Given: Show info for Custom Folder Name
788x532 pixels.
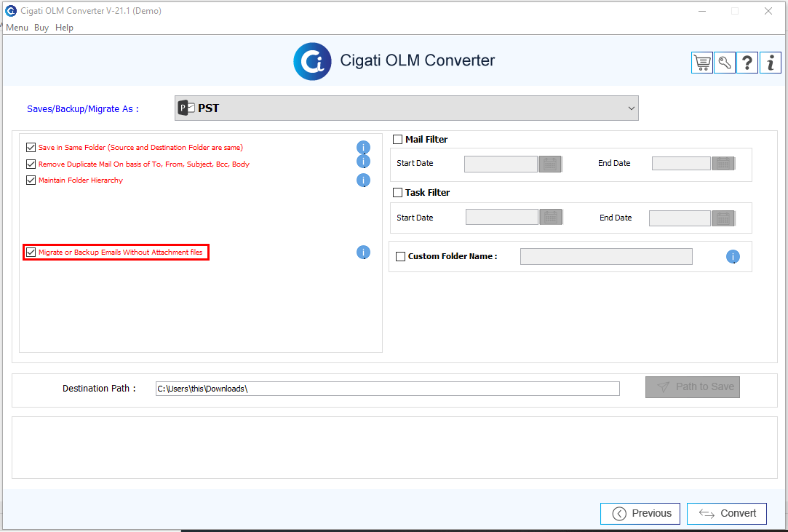Looking at the screenshot, I should 733,257.
